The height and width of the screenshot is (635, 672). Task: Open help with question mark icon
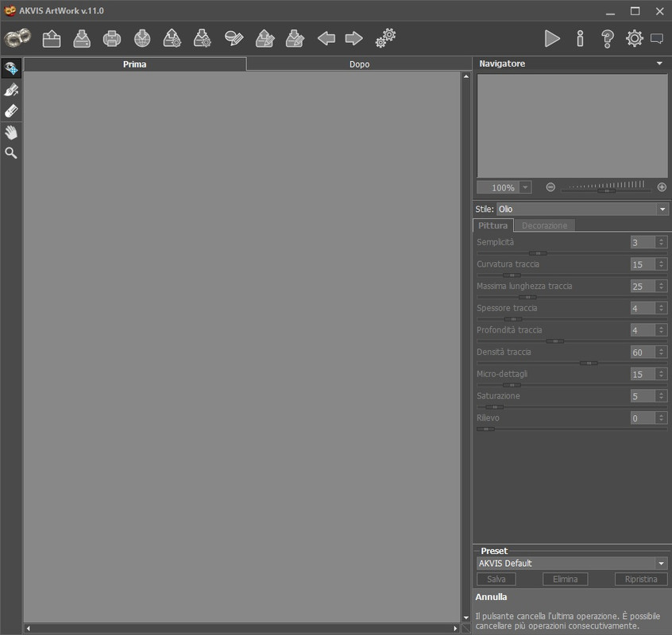[x=608, y=39]
